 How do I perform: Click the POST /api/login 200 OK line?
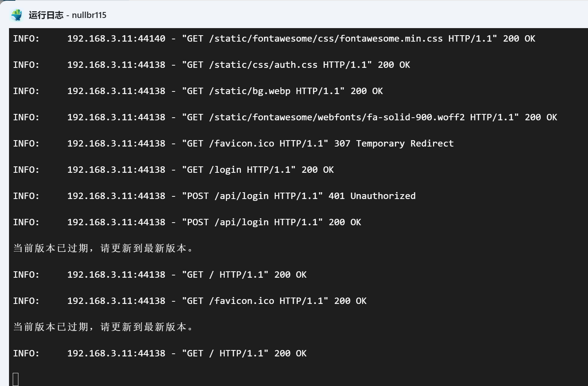click(187, 222)
